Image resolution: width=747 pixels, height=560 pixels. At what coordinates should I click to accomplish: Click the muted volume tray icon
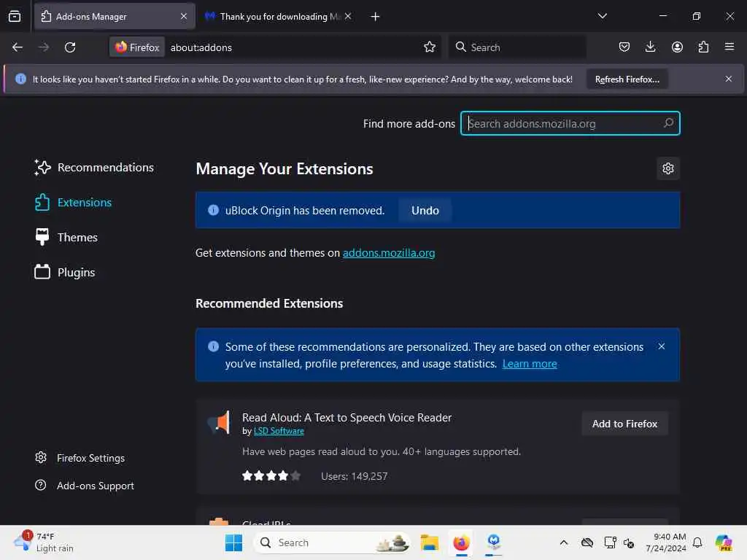click(629, 542)
